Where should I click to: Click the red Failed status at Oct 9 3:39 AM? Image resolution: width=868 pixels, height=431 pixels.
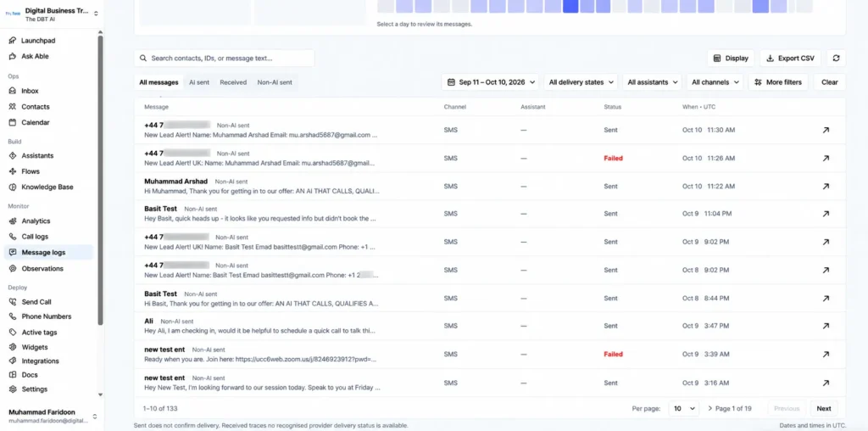click(614, 355)
